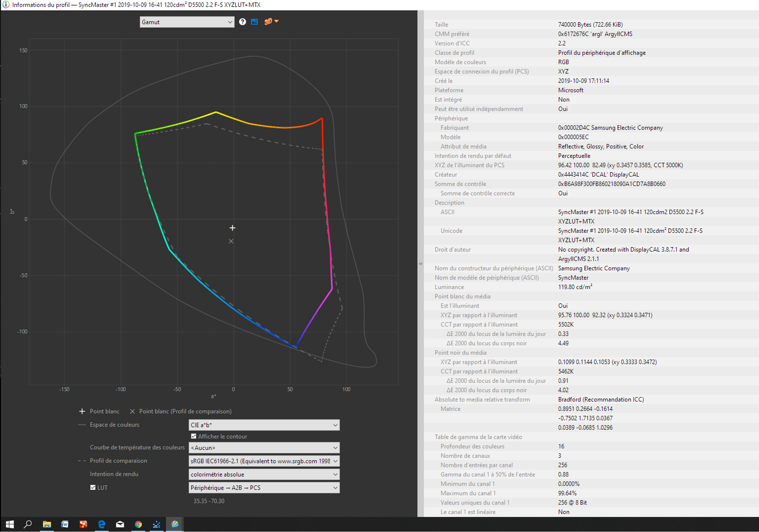This screenshot has width=759, height=532.
Task: Open the Gamut plot type dropdown
Action: [187, 22]
